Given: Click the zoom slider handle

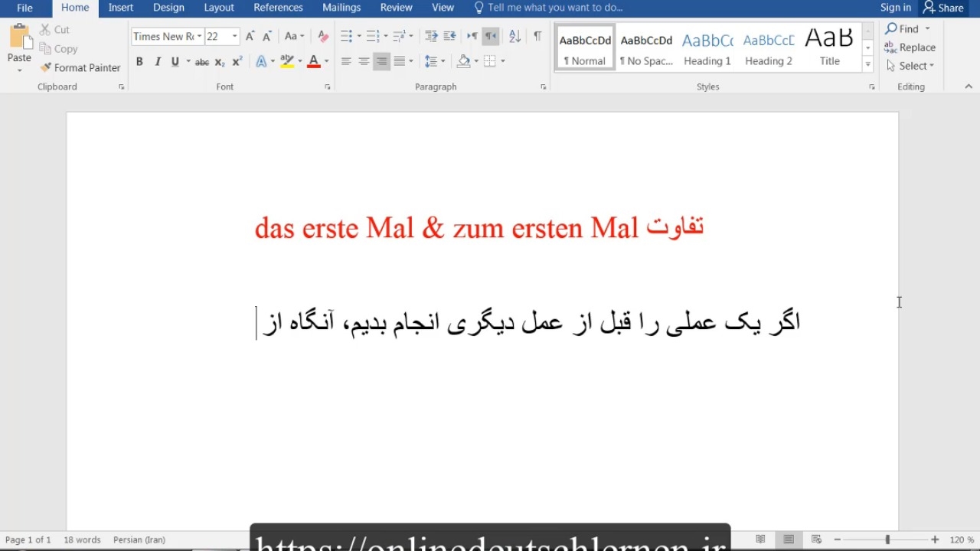Looking at the screenshot, I should point(887,540).
